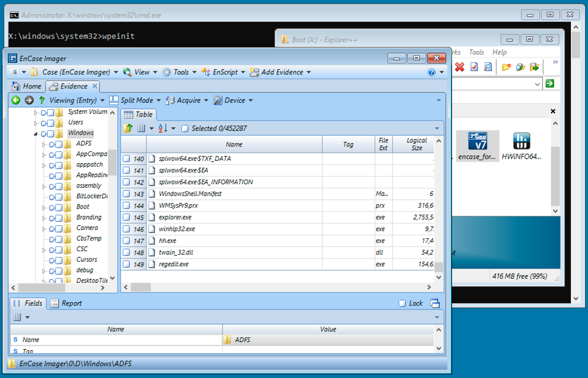Collapse the Windows folder tree node

[x=36, y=133]
